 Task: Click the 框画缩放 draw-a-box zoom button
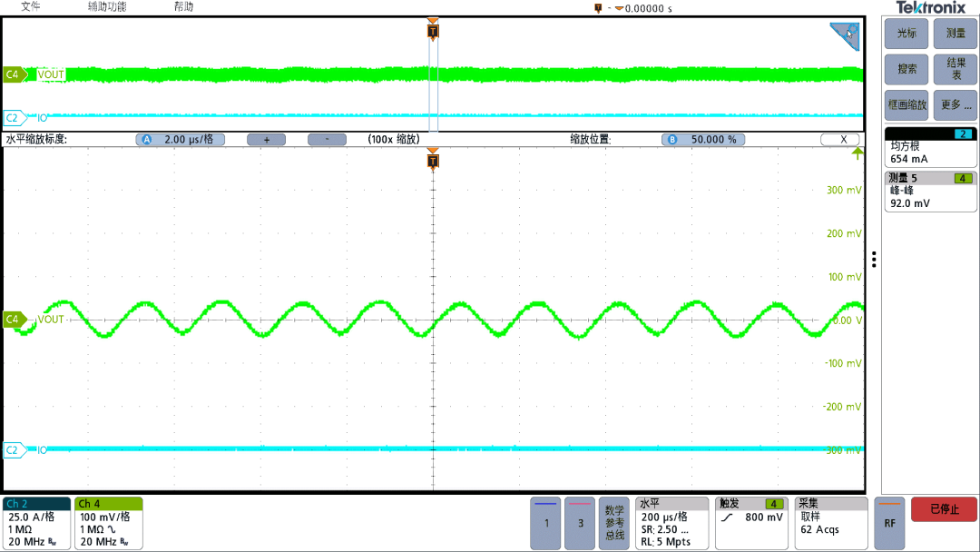(906, 105)
